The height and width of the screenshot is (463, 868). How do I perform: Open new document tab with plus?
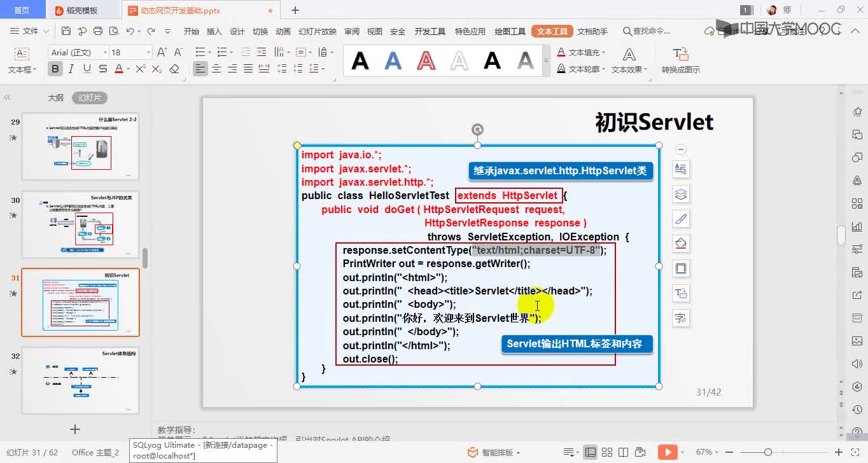point(295,10)
